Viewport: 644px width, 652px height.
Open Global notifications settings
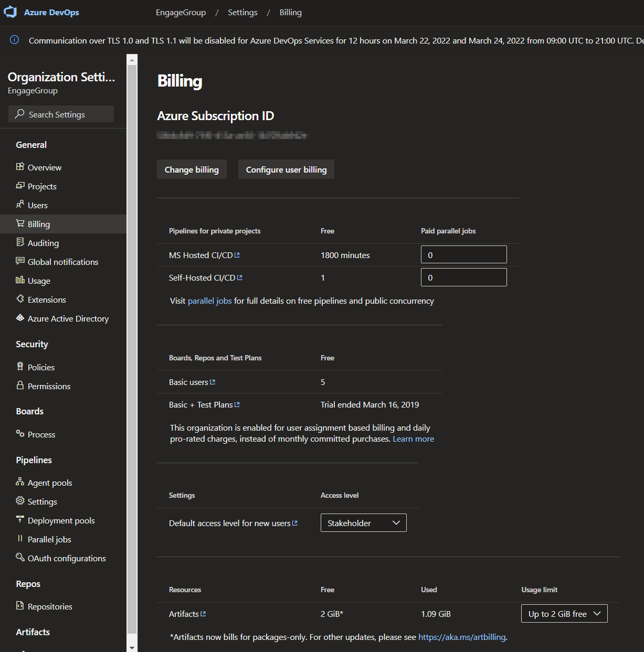click(63, 262)
